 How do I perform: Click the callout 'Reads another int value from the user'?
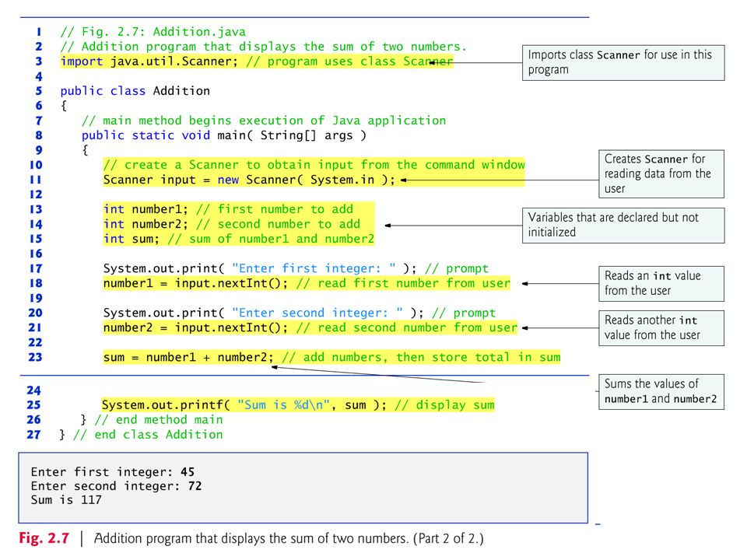(x=661, y=328)
